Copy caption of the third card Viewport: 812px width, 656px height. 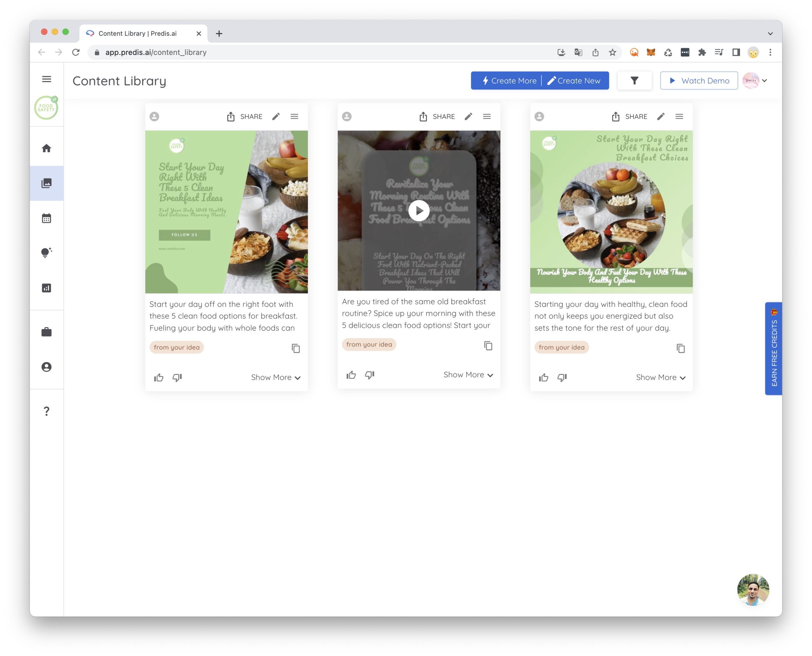[680, 348]
